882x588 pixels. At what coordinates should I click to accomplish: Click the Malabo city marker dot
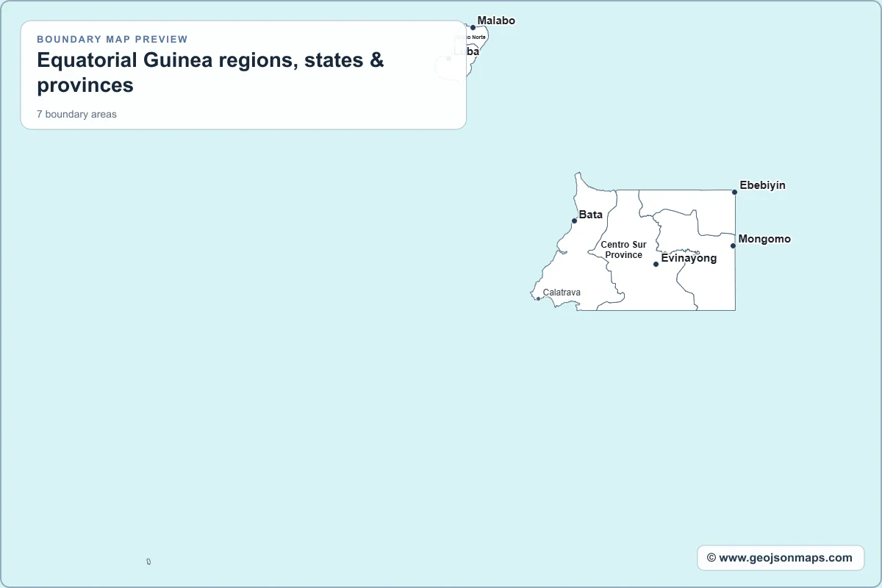473,28
